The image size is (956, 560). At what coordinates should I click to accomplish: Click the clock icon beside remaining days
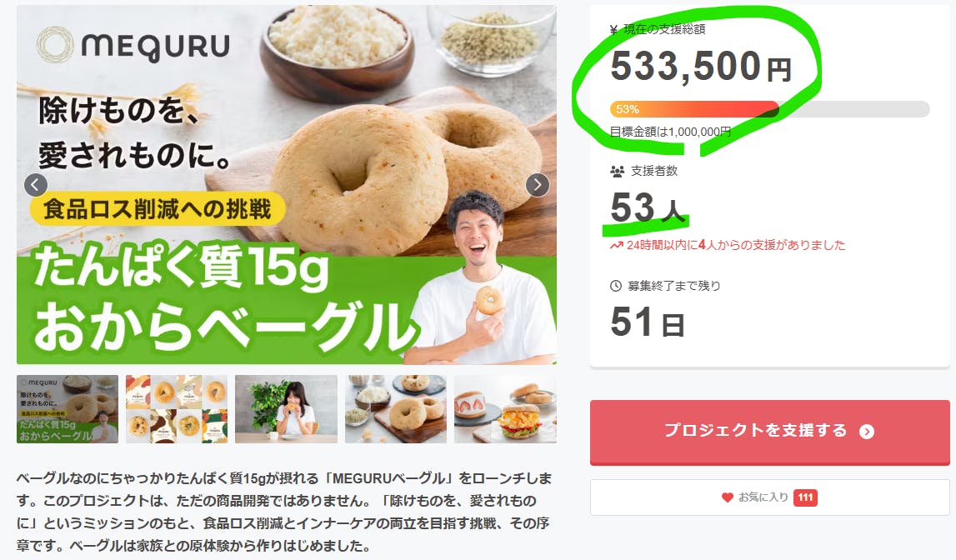click(x=616, y=285)
